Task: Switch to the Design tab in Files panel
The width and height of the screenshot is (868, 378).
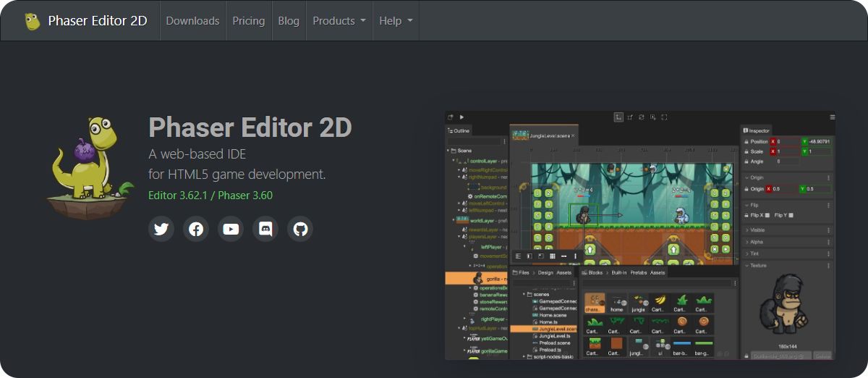Action: 545,272
